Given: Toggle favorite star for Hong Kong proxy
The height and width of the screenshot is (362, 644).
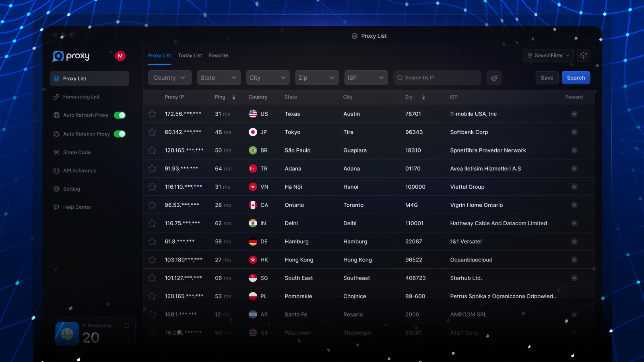Looking at the screenshot, I should coord(152,260).
